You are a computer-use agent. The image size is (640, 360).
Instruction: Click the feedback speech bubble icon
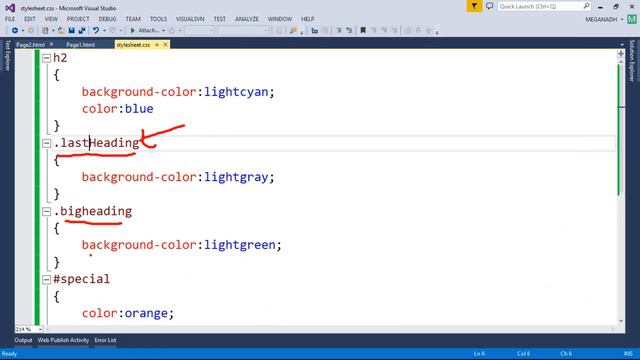pyautogui.click(x=489, y=6)
